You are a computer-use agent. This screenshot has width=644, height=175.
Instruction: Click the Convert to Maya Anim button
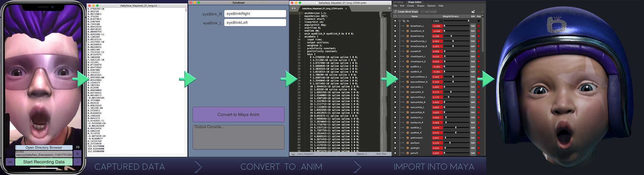[238, 115]
